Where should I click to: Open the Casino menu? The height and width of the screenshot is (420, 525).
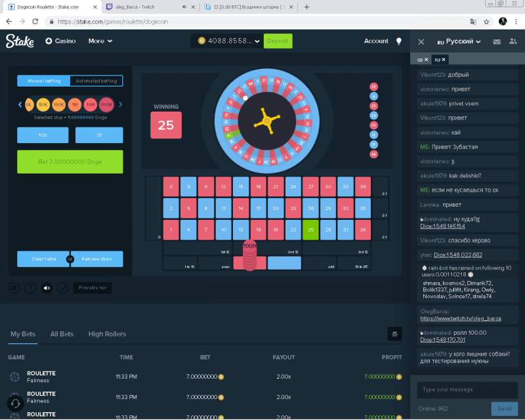tap(60, 41)
